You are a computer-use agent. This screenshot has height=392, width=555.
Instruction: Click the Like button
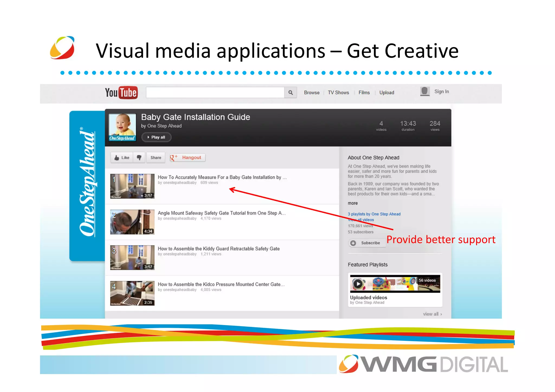pyautogui.click(x=122, y=157)
